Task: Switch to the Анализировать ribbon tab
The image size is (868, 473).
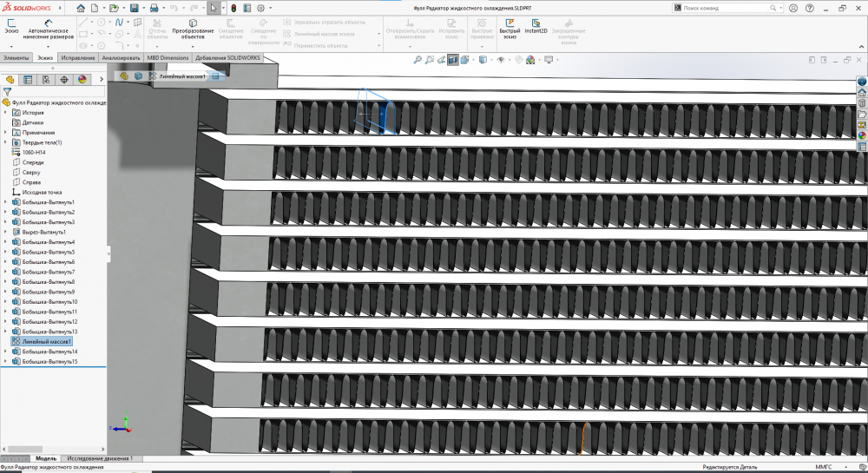Action: point(121,57)
